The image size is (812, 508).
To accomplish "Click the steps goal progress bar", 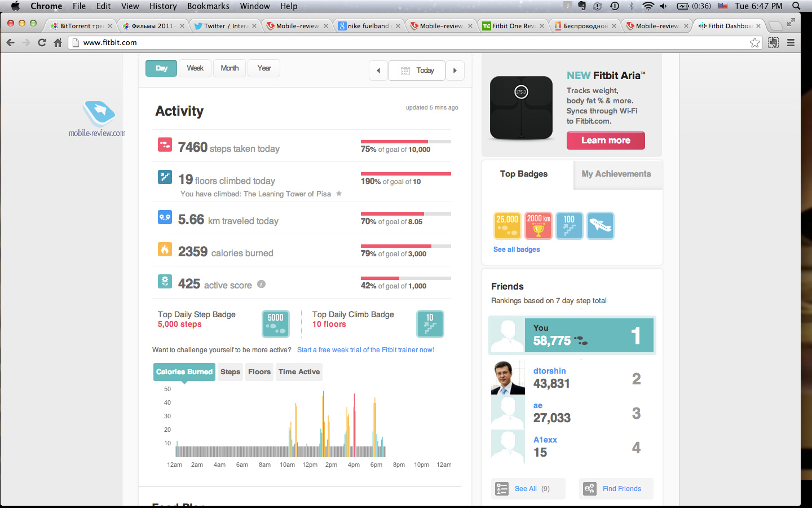I will tap(406, 142).
